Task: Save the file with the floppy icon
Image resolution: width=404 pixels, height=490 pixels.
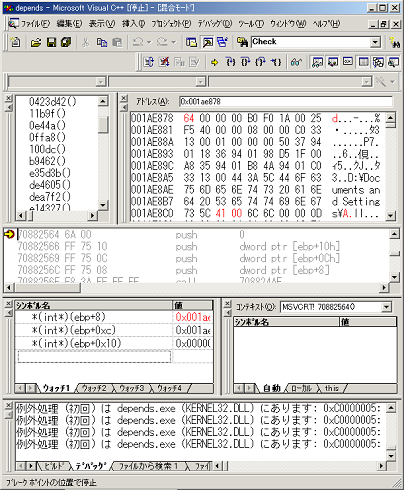Action: pyautogui.click(x=51, y=42)
